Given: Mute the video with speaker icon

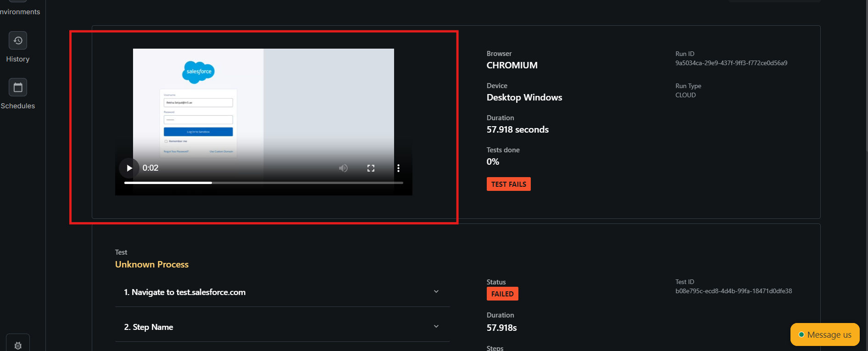Looking at the screenshot, I should (343, 168).
